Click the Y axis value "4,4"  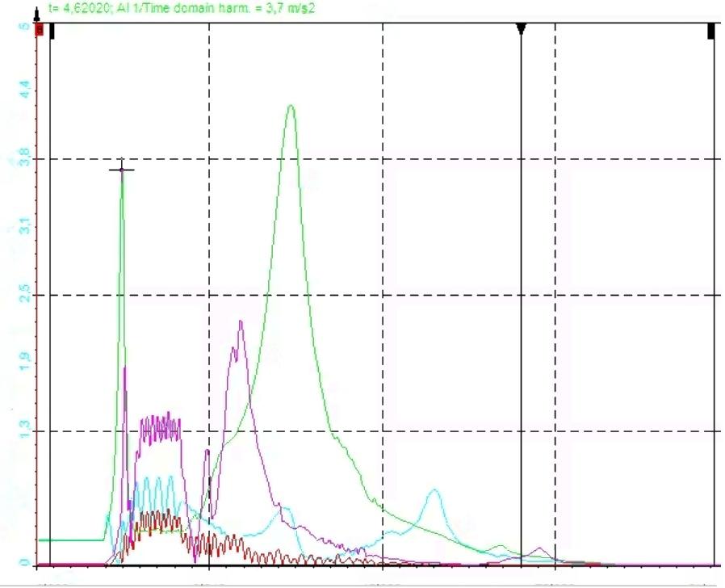[24, 90]
